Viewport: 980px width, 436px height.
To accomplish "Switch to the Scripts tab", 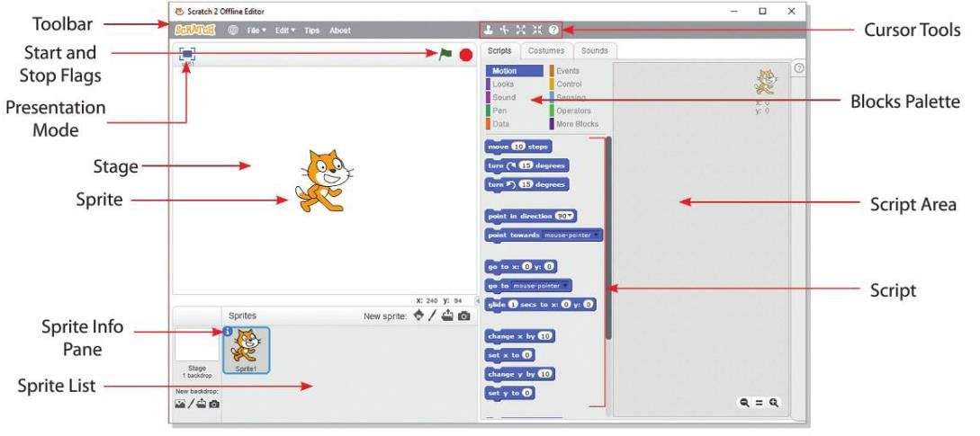I will tap(499, 50).
